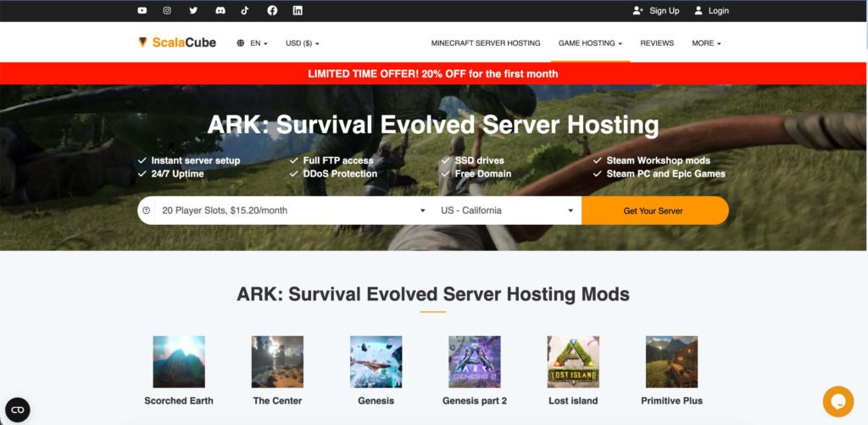Open the Facebook social icon

click(x=272, y=10)
